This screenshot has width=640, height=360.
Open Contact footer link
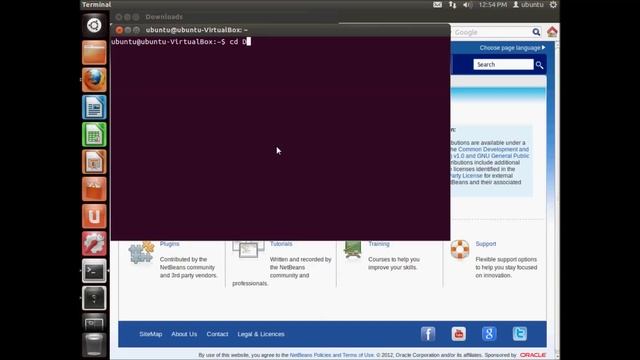pyautogui.click(x=217, y=334)
